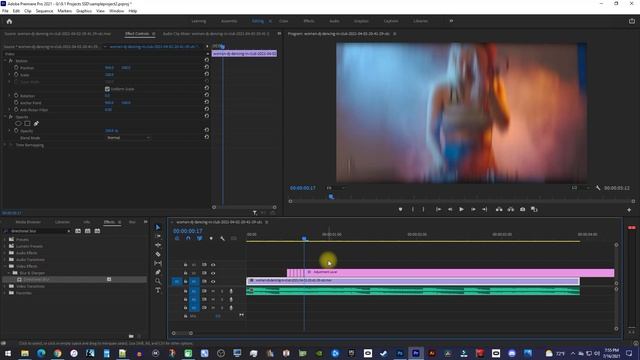
Task: Click the Home icon
Action: point(9,21)
